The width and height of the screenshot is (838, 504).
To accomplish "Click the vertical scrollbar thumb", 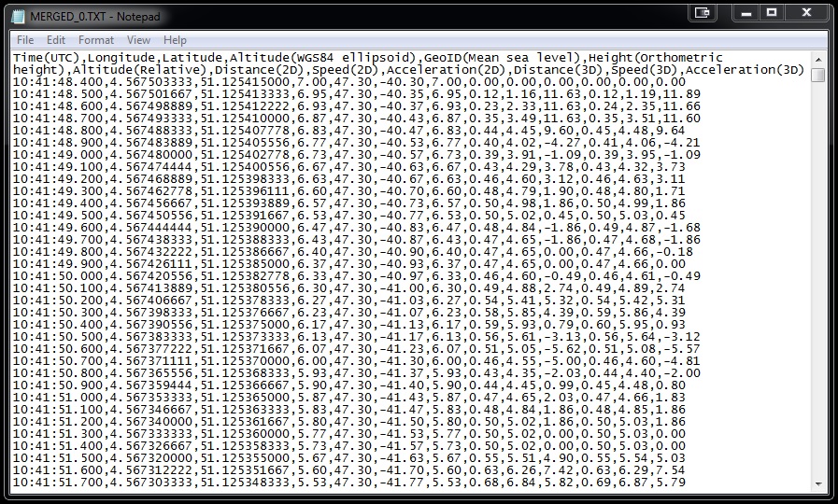I will (818, 76).
